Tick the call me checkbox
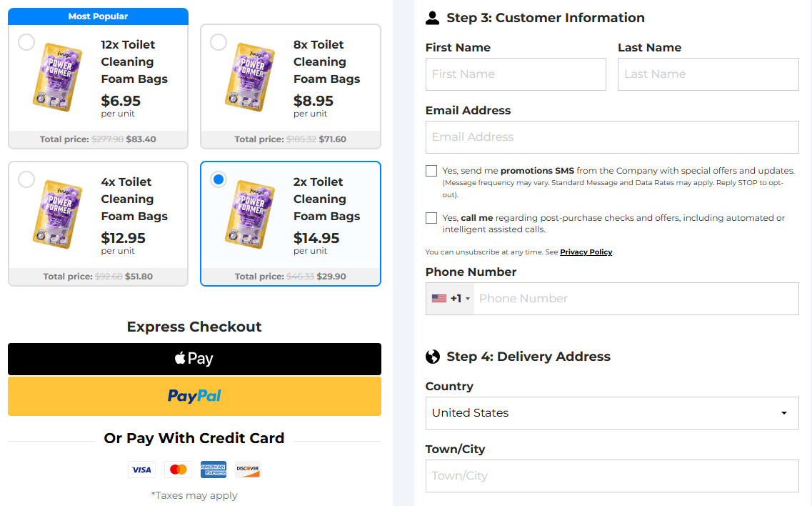This screenshot has height=506, width=812. 431,218
